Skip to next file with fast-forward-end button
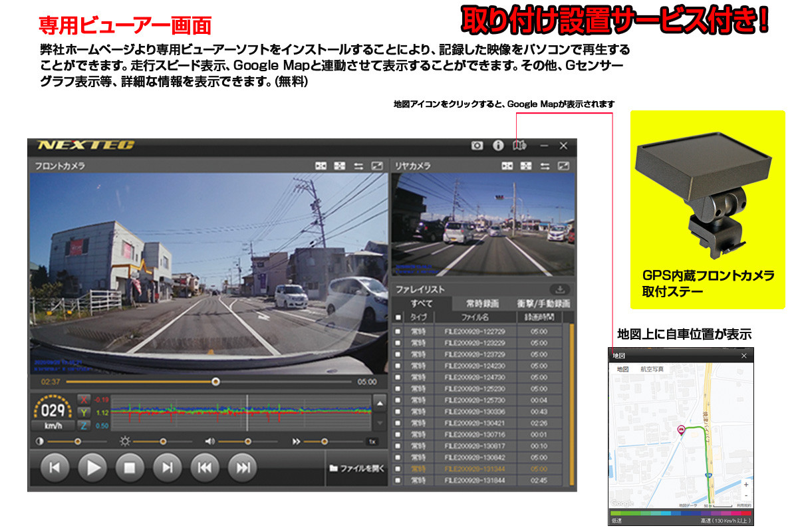This screenshot has width=798, height=532. pos(243,468)
